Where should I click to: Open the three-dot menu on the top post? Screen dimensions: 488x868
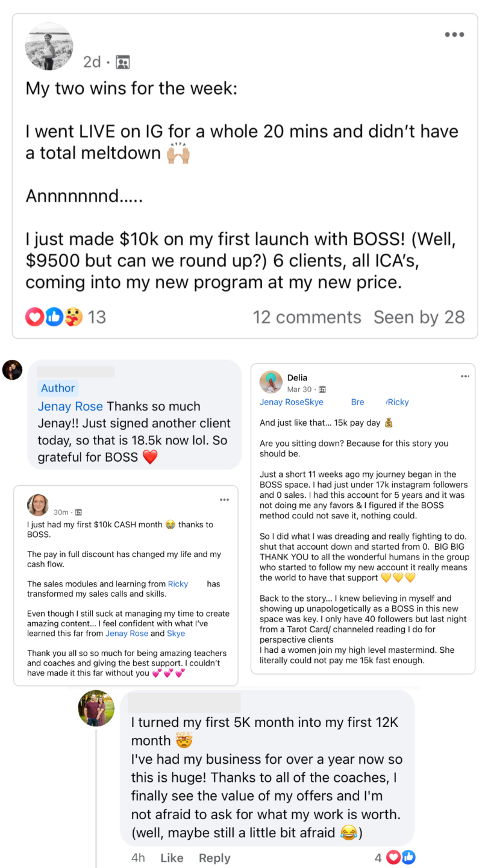[x=454, y=35]
